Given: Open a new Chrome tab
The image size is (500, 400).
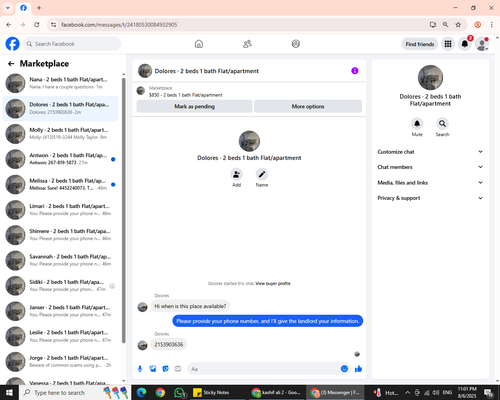Looking at the screenshot, I should (39, 8).
